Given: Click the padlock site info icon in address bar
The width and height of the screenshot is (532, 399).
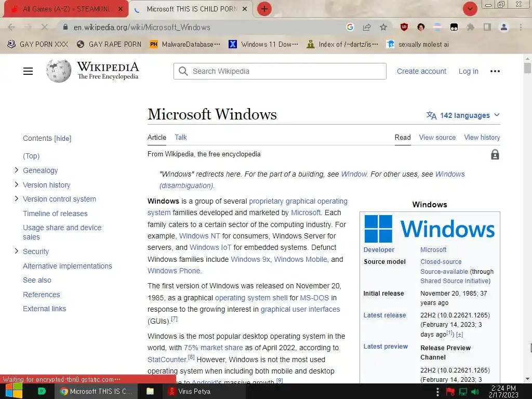Looking at the screenshot, I should coord(65,27).
